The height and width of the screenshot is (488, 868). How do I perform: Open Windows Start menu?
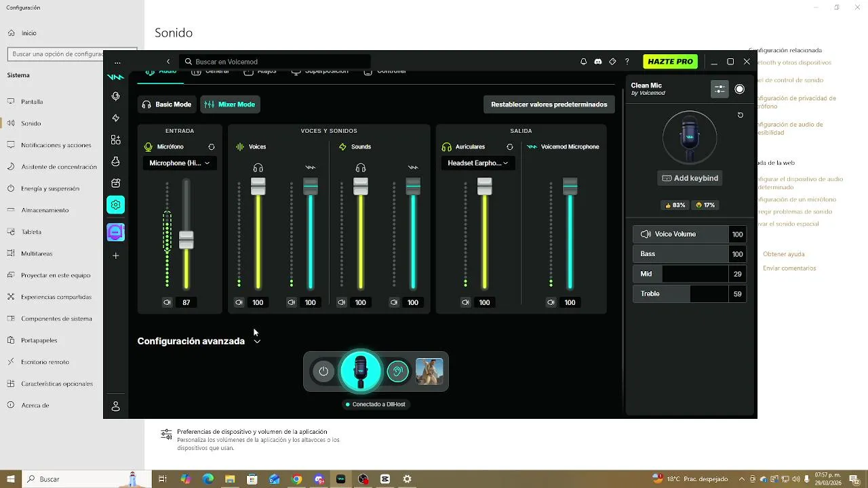pos(11,479)
